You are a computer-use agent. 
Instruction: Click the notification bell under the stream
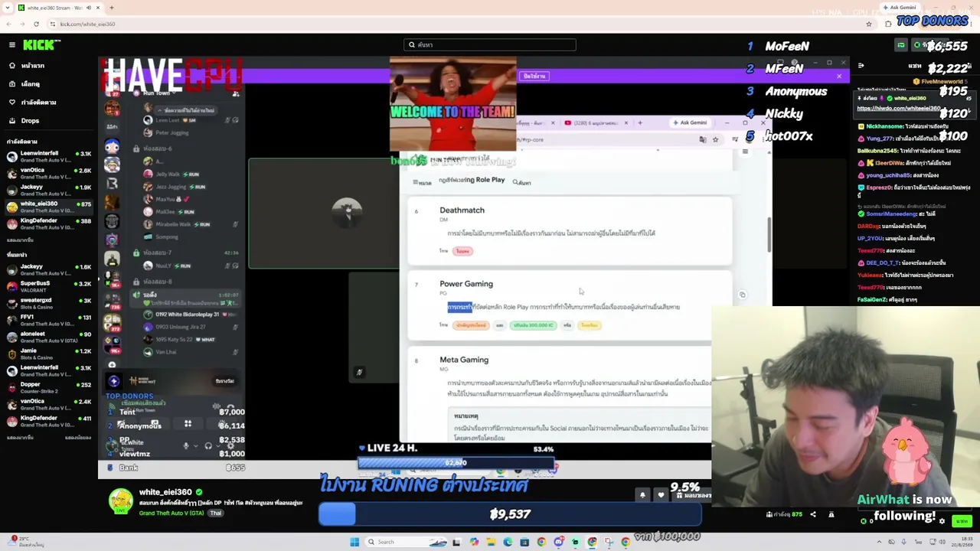click(x=642, y=495)
